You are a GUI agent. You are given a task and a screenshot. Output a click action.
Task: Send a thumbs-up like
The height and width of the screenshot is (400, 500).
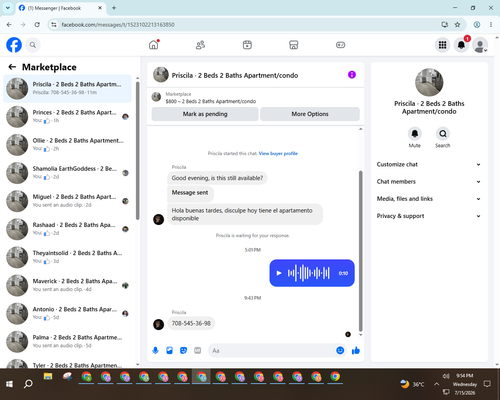[x=356, y=350]
